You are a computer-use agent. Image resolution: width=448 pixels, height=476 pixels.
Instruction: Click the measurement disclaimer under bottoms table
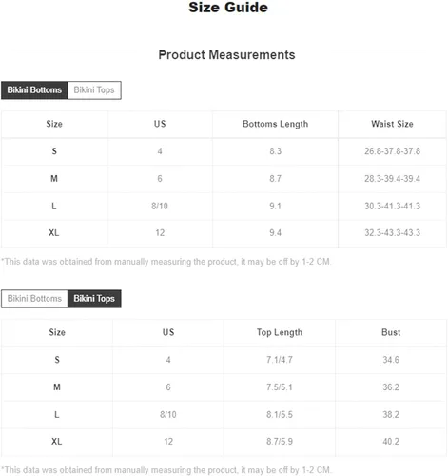point(166,262)
